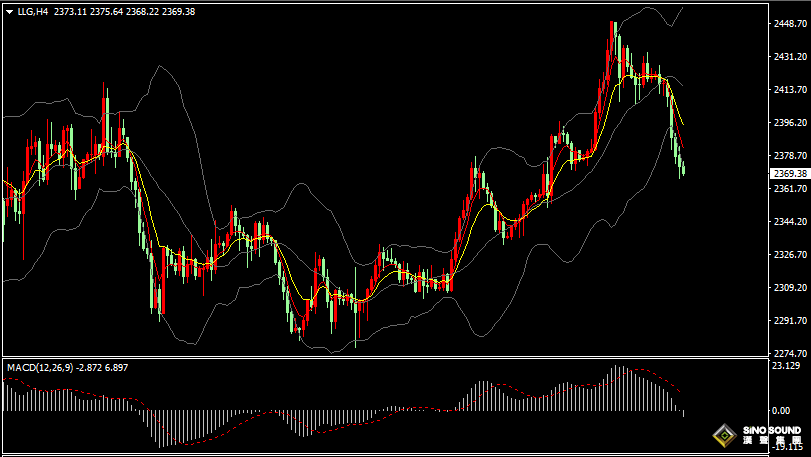
Task: Click the 2274.70 price axis label
Action: pyautogui.click(x=790, y=353)
